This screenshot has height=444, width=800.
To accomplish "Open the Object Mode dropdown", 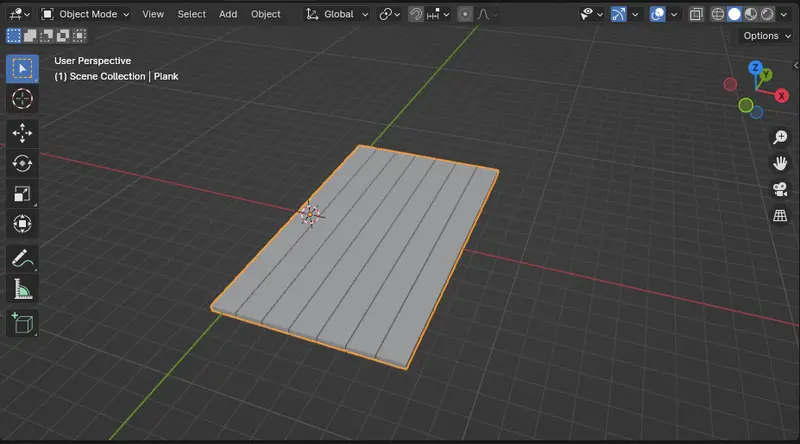I will [x=85, y=15].
